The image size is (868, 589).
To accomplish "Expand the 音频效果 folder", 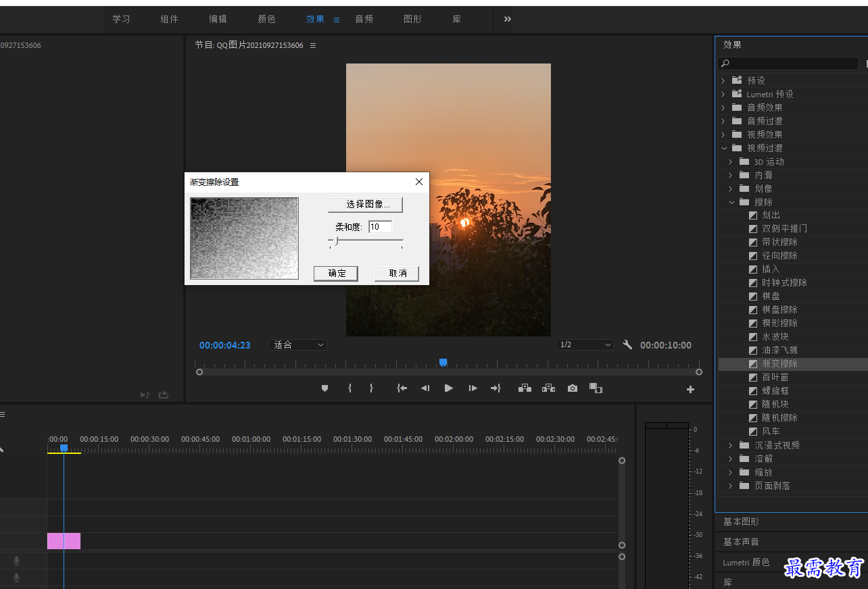I will (x=723, y=107).
